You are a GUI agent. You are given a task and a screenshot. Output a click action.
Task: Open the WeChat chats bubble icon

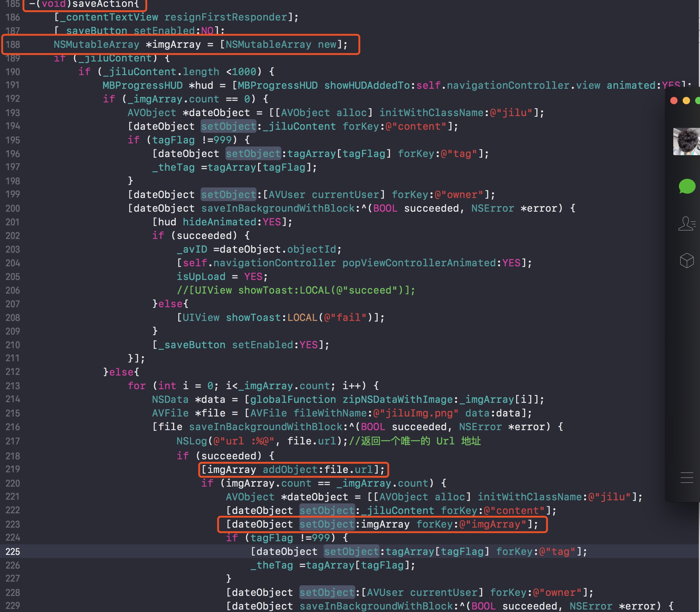tap(687, 187)
